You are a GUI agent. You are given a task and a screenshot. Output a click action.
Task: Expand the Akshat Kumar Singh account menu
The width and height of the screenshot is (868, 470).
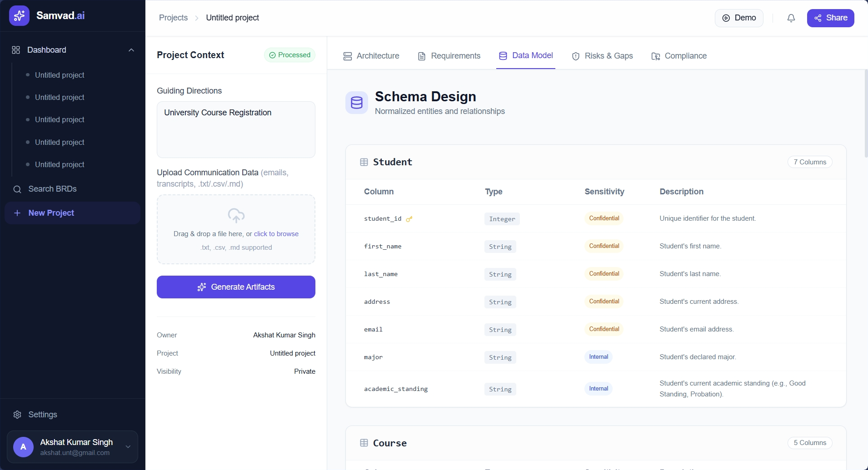click(128, 447)
